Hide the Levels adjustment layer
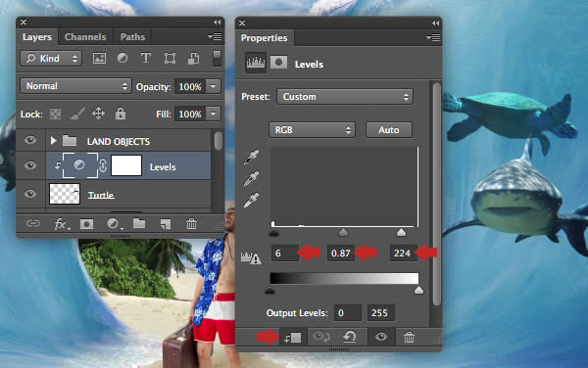Screen dimensions: 588x368 point(30,165)
